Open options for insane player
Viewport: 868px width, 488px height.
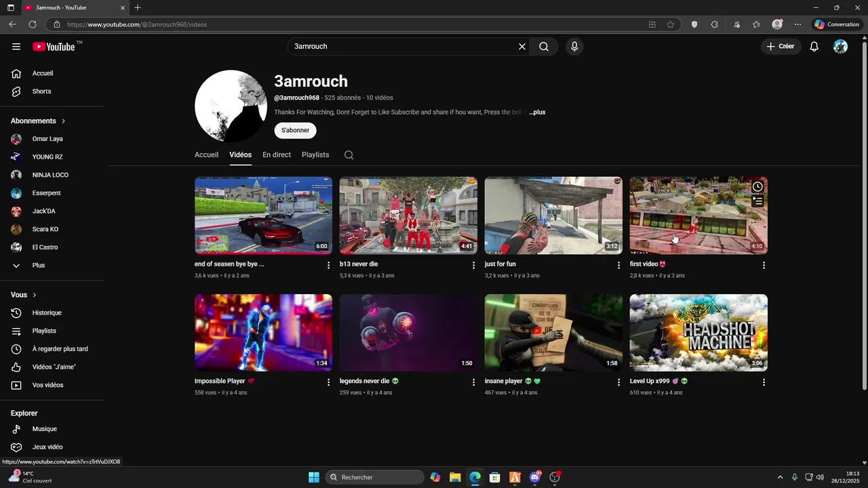[618, 382]
